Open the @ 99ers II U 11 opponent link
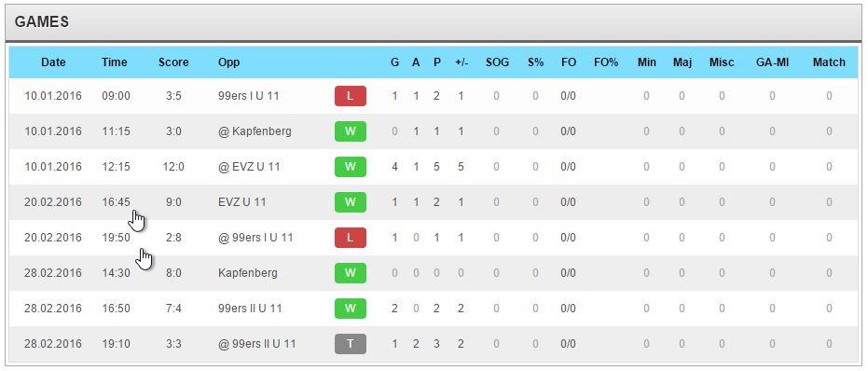Viewport: 868px width, 371px height. [257, 344]
